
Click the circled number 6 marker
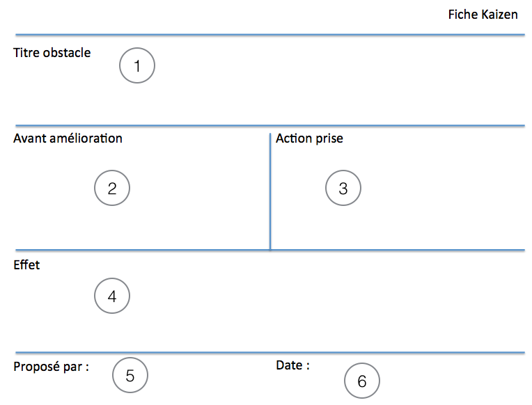[x=361, y=381]
